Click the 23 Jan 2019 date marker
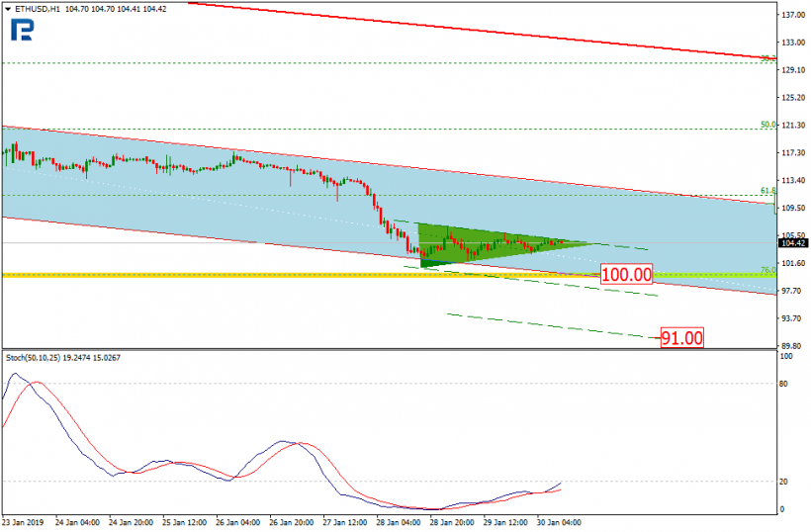The image size is (811, 532). (x=23, y=522)
